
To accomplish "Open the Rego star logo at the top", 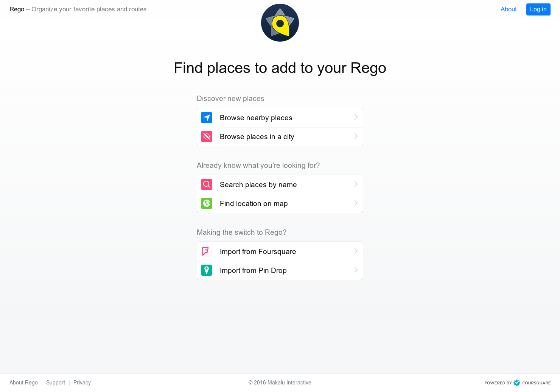I will pos(280,22).
